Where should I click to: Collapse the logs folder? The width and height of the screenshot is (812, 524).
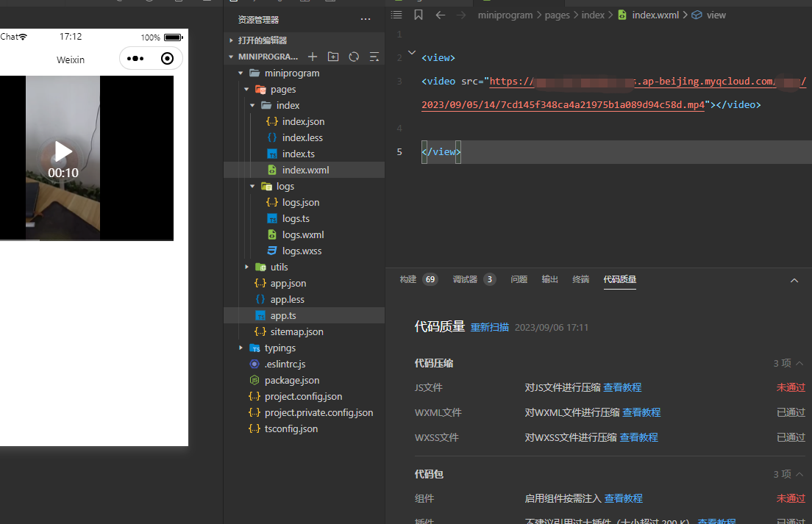pyautogui.click(x=252, y=186)
